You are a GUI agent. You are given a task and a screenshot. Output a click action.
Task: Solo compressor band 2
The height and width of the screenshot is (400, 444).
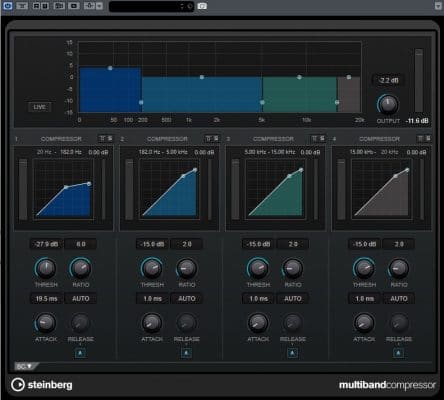(216, 138)
